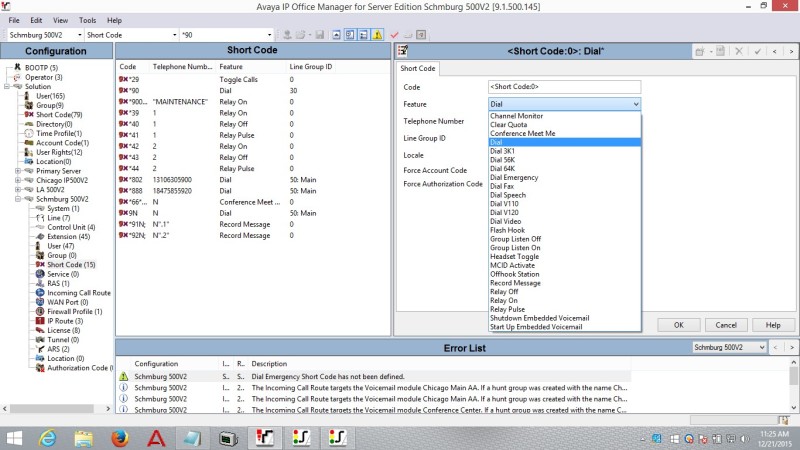The image size is (800, 450).
Task: Toggle the error pane warning triangle icon
Action: 378,35
